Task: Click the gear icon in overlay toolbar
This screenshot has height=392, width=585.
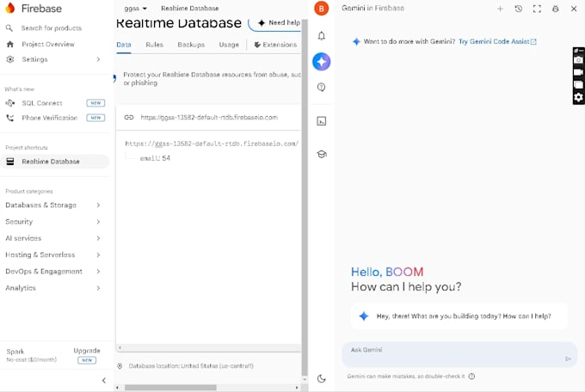Action: click(578, 97)
